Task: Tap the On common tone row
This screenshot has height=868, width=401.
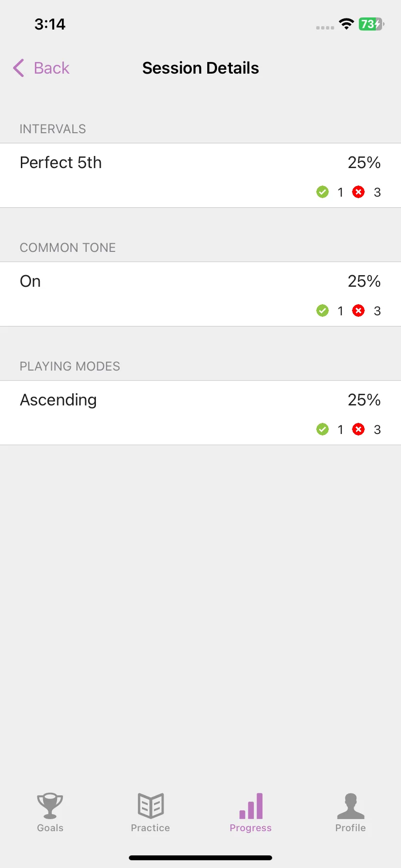Action: [x=200, y=294]
